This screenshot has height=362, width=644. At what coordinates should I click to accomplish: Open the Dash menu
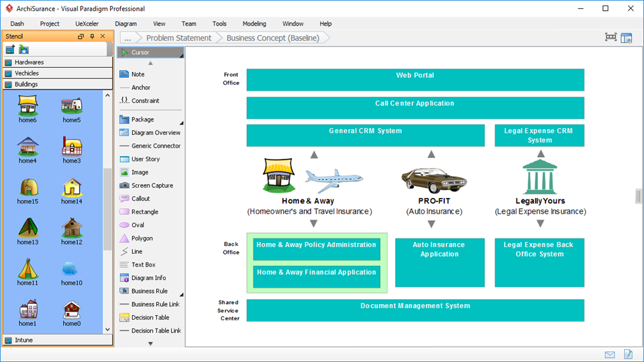click(17, 24)
